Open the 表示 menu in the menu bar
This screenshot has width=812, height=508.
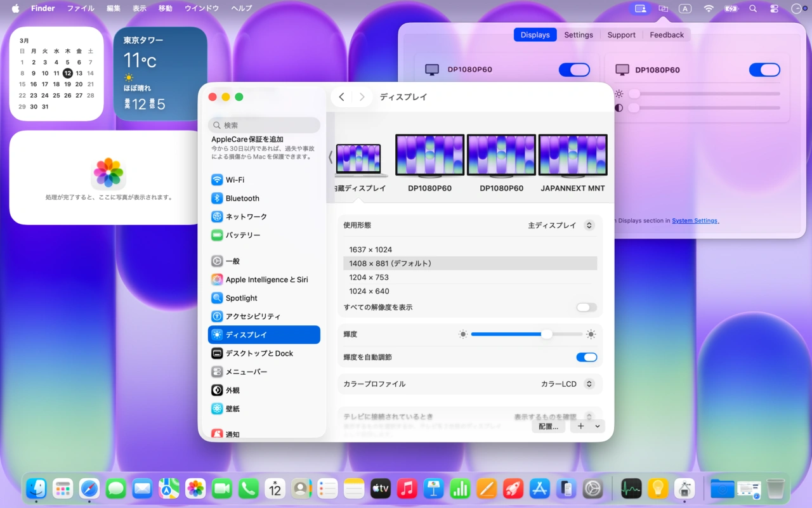click(139, 8)
